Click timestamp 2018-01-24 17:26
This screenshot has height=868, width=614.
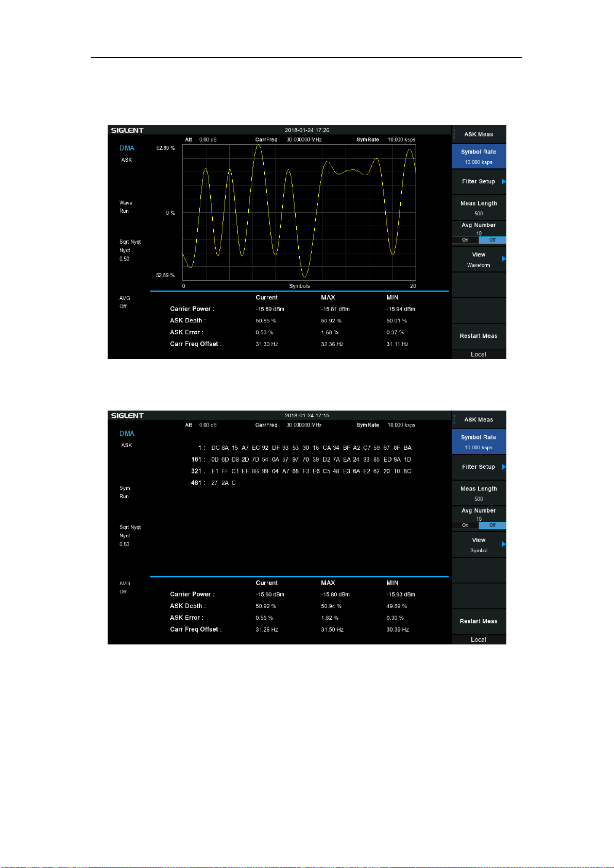(307, 130)
